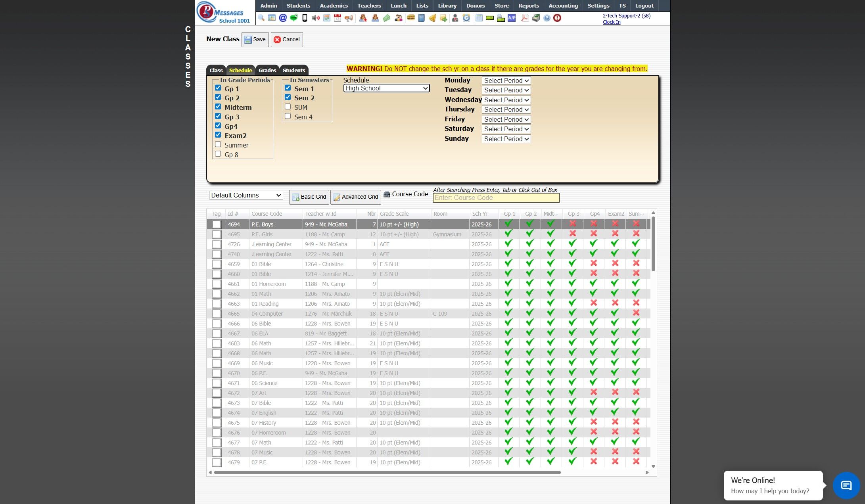Click the Clock In link
The width and height of the screenshot is (865, 504).
[x=612, y=22]
